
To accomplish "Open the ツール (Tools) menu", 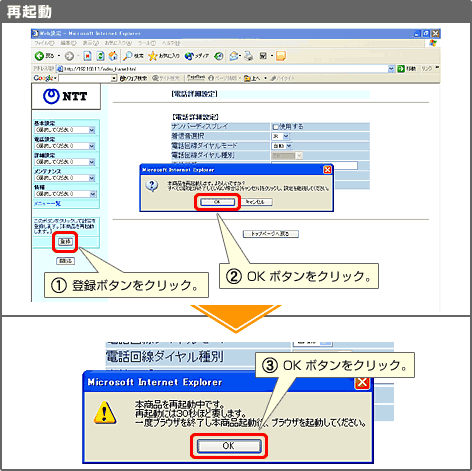I will [147, 43].
